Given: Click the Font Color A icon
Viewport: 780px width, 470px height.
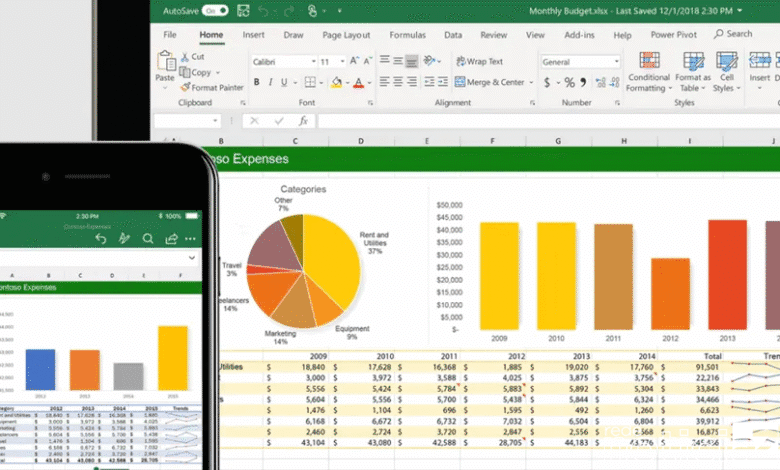Looking at the screenshot, I should pyautogui.click(x=358, y=83).
